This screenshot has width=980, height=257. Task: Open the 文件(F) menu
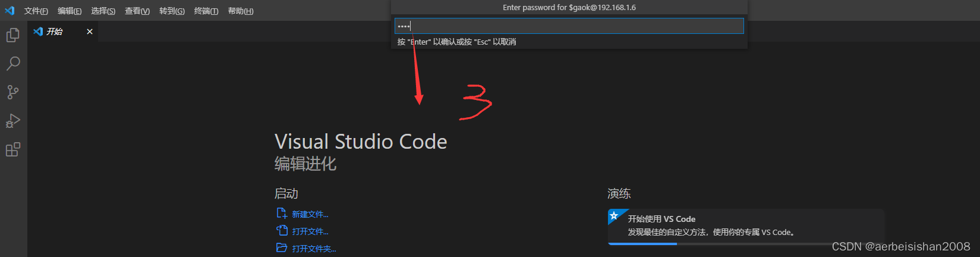coord(36,11)
